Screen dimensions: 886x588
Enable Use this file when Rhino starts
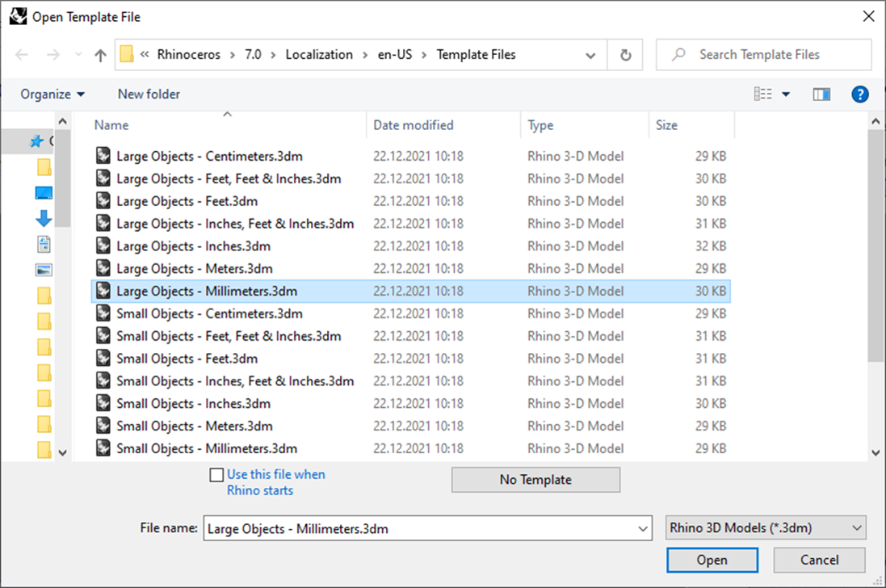coord(216,475)
